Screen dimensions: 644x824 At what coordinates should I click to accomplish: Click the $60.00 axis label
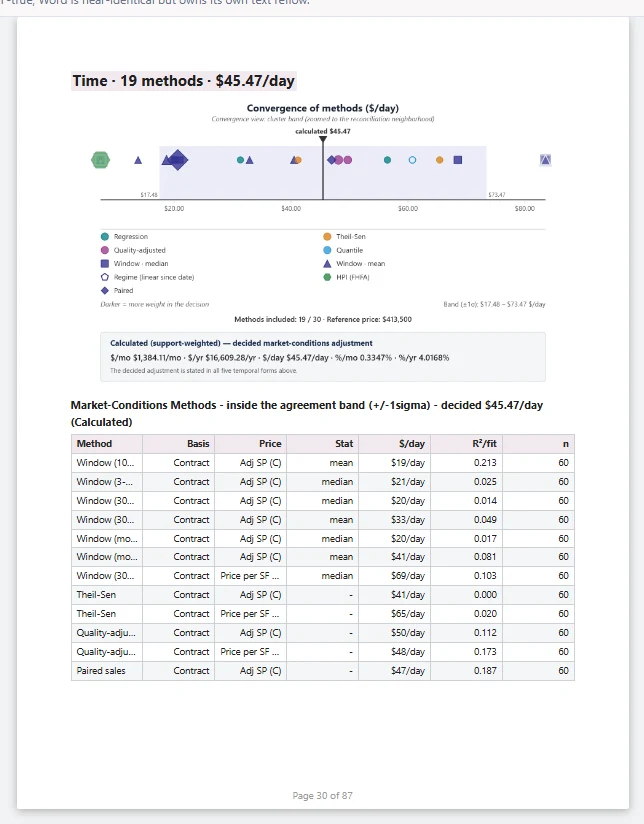(x=408, y=209)
